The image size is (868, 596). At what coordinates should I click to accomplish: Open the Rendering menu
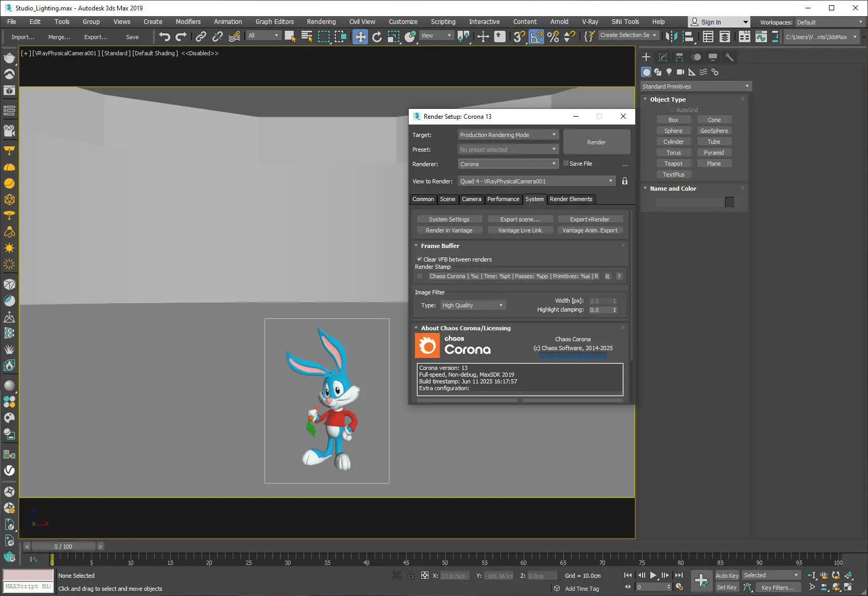321,22
